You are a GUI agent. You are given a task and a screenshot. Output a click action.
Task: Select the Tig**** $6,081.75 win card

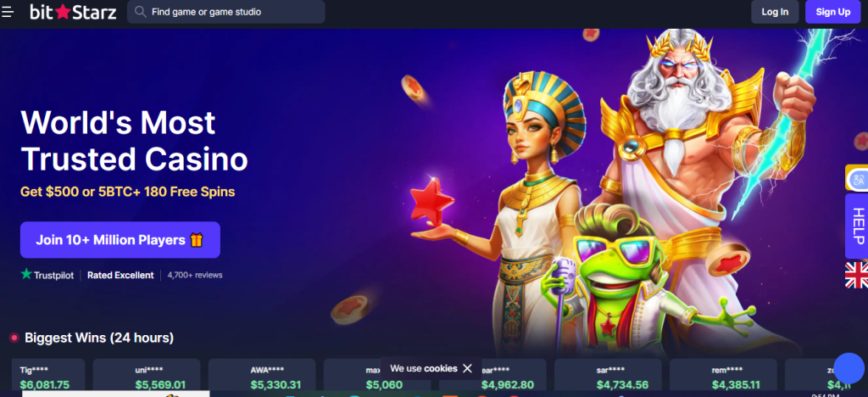[47, 376]
